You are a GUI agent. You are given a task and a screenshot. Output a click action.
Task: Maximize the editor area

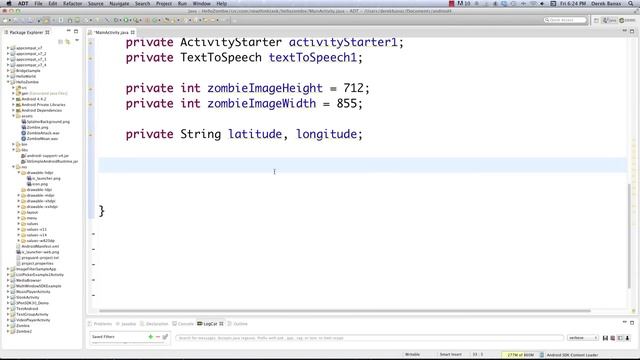tap(632, 31)
